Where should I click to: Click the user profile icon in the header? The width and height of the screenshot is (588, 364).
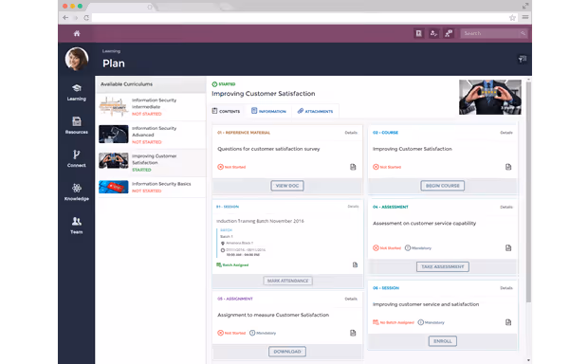(433, 33)
